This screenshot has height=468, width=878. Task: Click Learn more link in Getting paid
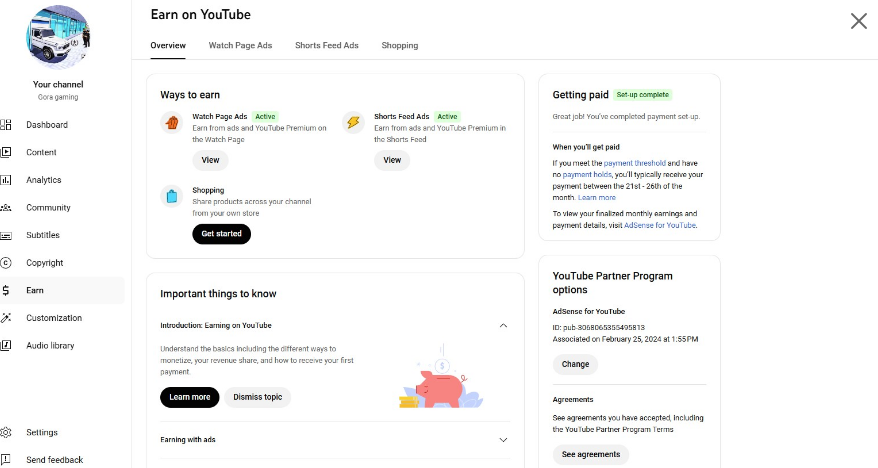click(597, 198)
